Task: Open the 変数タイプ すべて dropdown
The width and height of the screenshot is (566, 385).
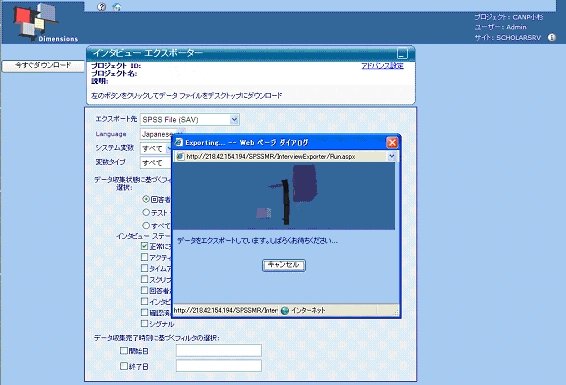Action: coord(156,163)
